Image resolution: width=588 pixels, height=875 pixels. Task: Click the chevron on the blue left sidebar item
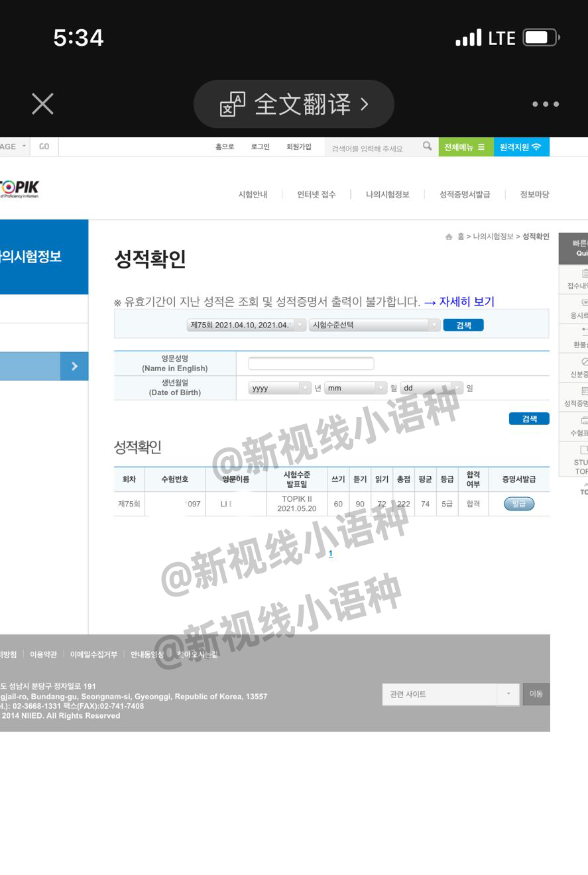click(74, 366)
